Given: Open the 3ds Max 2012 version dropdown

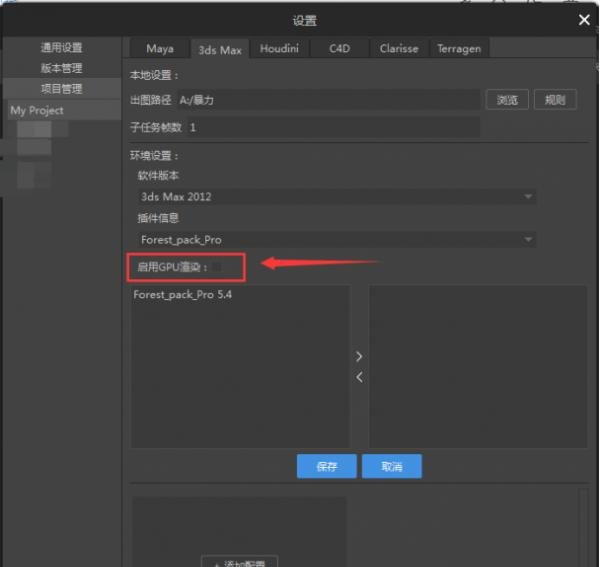Looking at the screenshot, I should (x=336, y=197).
